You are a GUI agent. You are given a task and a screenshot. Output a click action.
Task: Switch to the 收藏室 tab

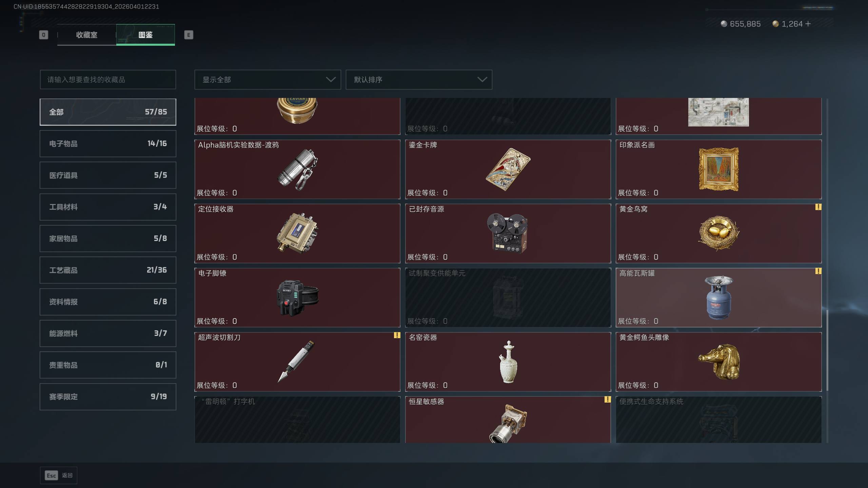(86, 35)
